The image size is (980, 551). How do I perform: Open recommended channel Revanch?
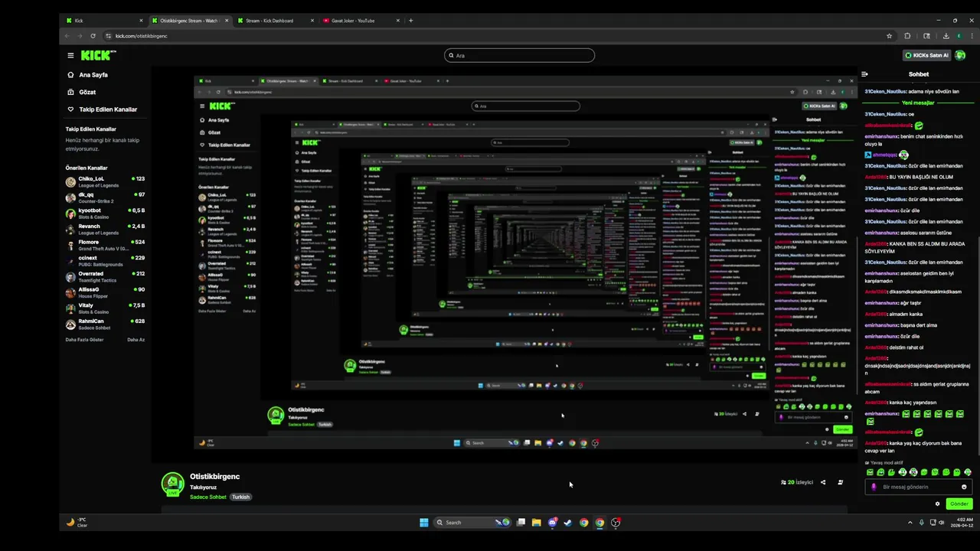pyautogui.click(x=105, y=229)
